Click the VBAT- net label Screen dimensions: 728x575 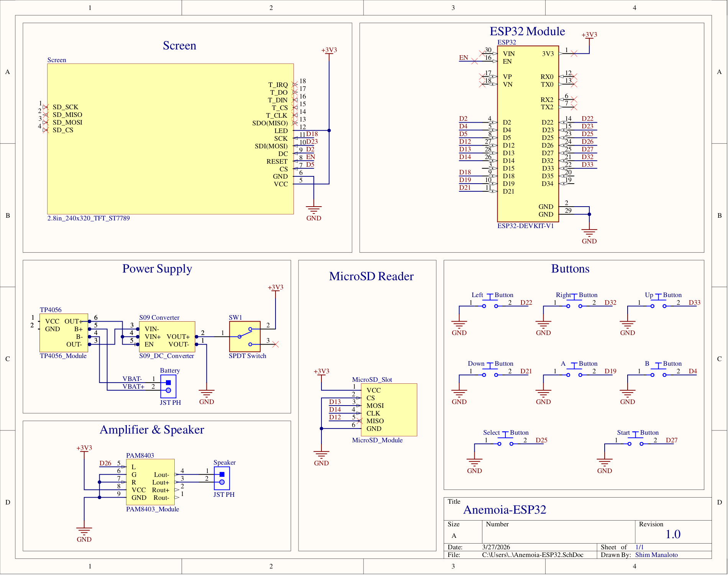132,379
